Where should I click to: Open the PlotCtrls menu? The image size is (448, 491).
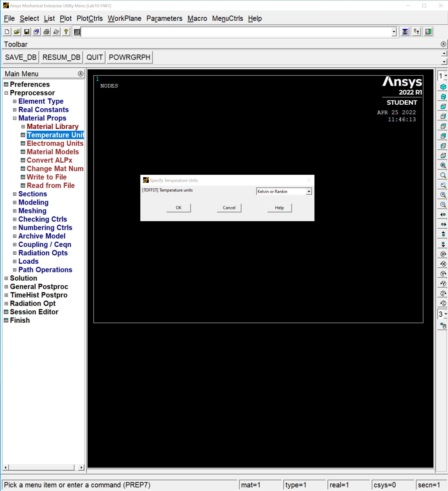[x=89, y=18]
